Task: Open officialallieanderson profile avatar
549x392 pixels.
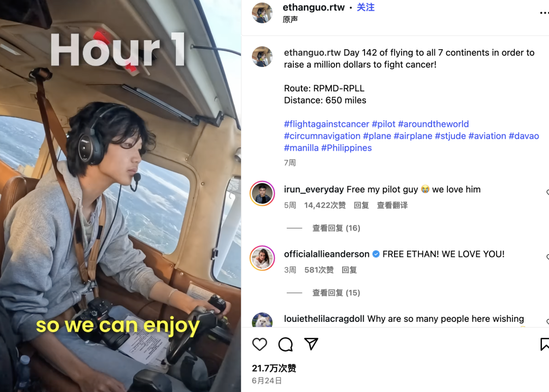Action: [x=262, y=258]
